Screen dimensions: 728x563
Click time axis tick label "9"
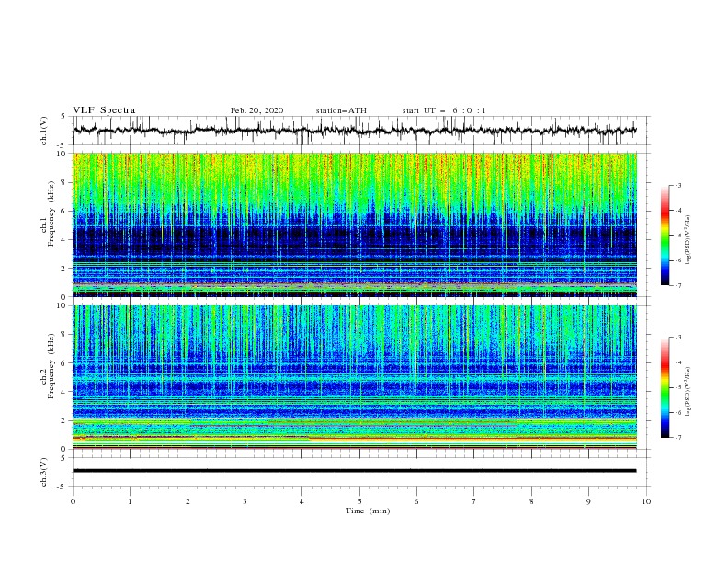click(588, 501)
